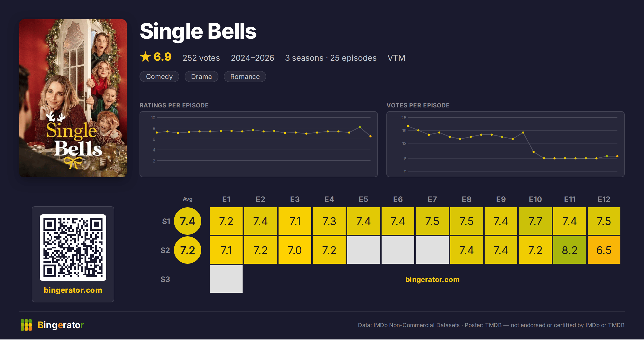Click the E5 column header

pos(364,199)
